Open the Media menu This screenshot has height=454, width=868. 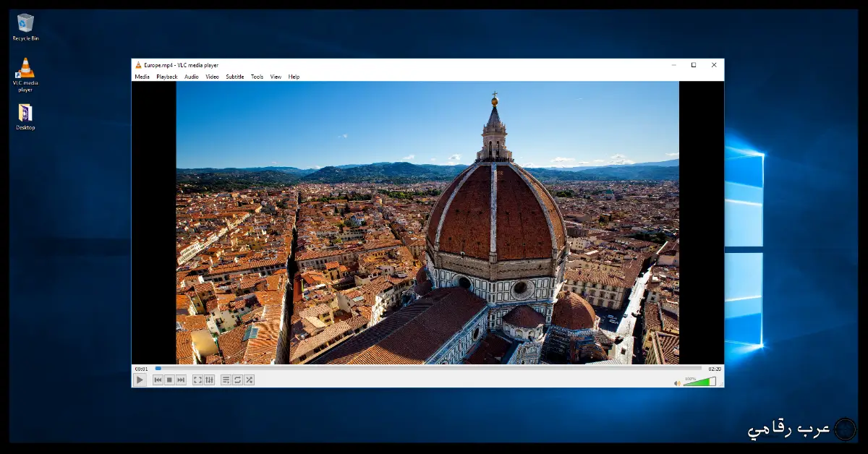pos(142,77)
